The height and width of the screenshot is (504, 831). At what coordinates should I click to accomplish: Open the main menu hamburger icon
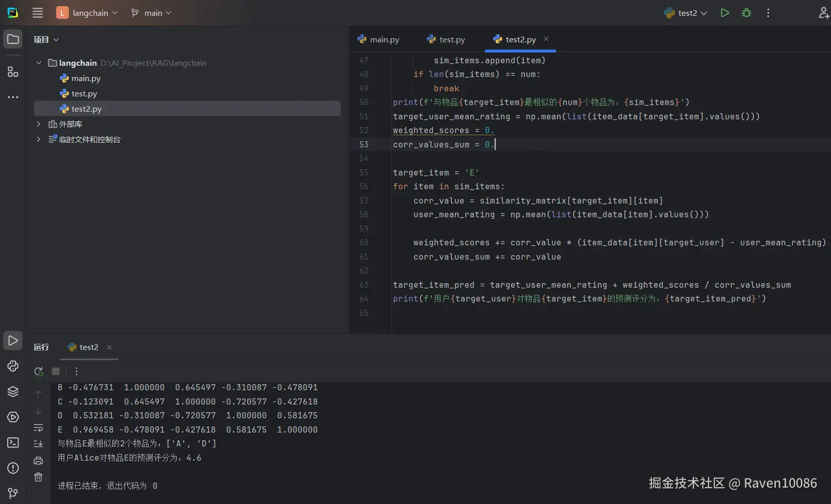pyautogui.click(x=38, y=13)
